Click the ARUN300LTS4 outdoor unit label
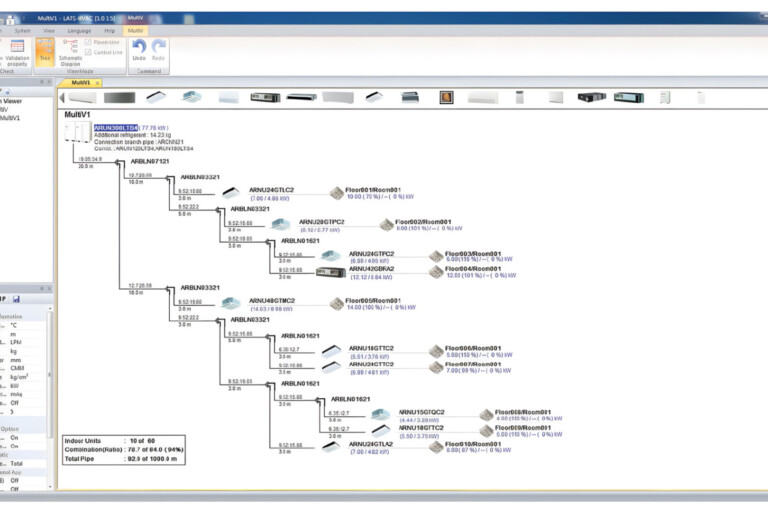This screenshot has width=768, height=512. 116,128
